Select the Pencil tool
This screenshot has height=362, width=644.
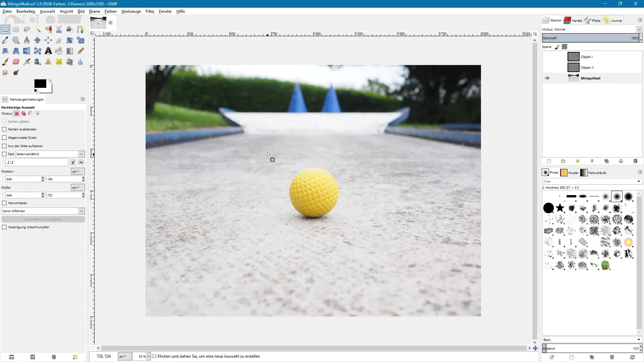click(80, 51)
